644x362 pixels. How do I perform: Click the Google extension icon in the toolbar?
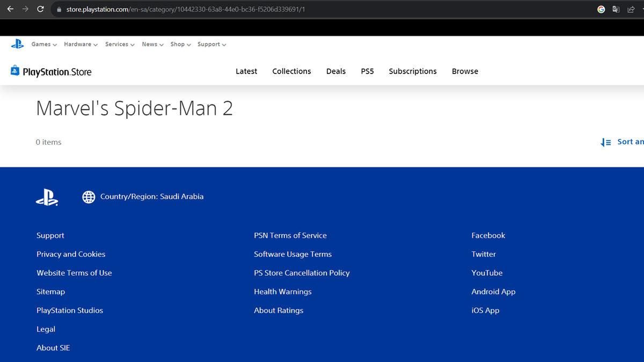tap(601, 9)
